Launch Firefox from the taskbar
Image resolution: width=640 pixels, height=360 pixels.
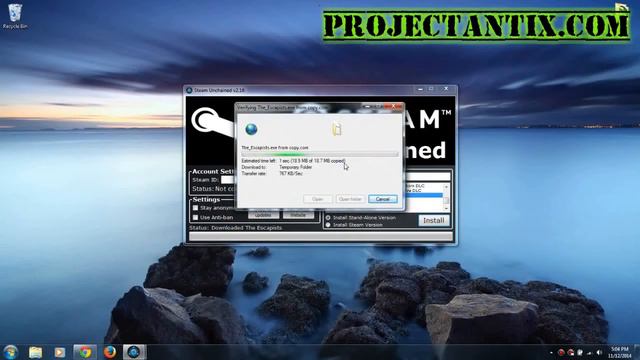point(109,352)
